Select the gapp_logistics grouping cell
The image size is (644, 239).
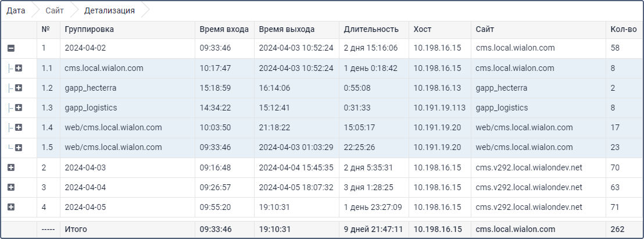click(x=91, y=108)
